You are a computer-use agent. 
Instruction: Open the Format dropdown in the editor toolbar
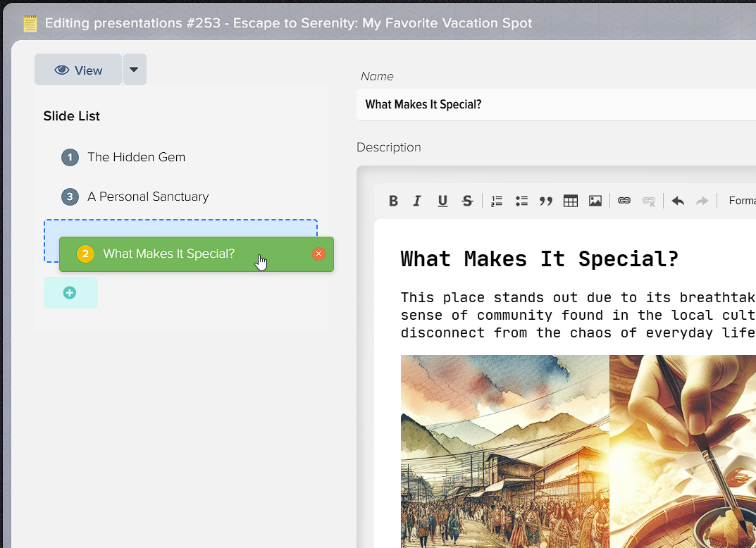pos(741,201)
